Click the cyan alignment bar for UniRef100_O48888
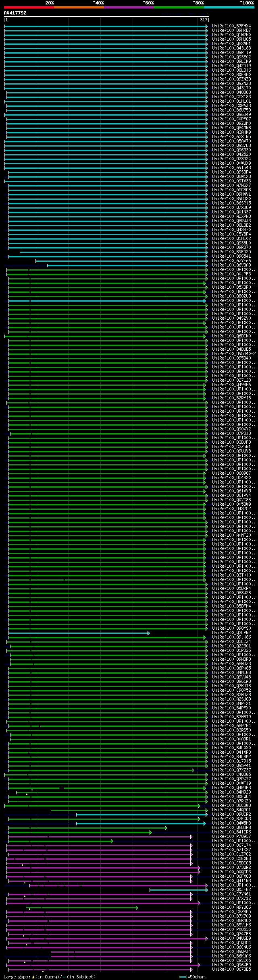Viewport: 258px width, 980px height. [107, 93]
